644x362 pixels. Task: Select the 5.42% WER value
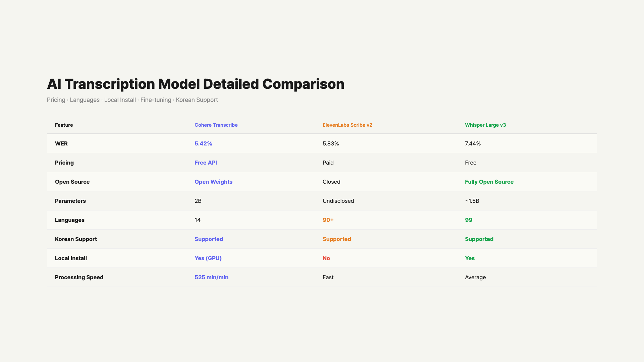(203, 143)
